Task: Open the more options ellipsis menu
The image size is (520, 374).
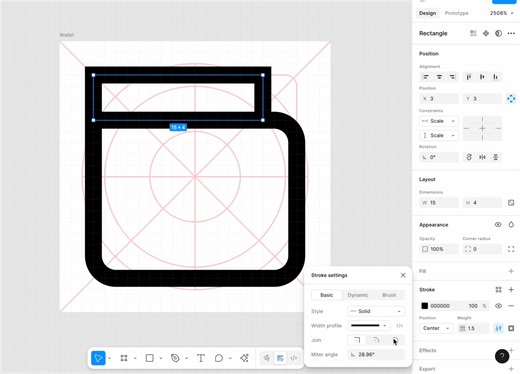Action: coord(511,33)
